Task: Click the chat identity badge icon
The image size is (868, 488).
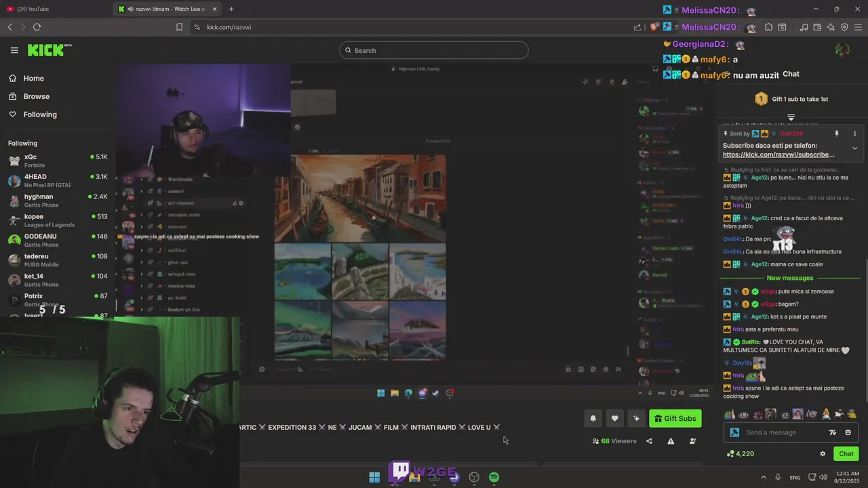Action: coord(734,432)
